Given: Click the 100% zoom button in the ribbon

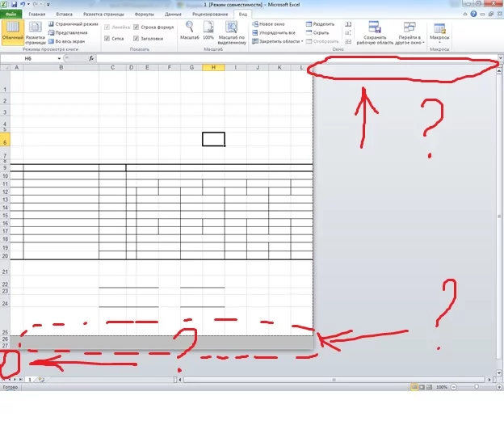Looking at the screenshot, I should pos(208,31).
